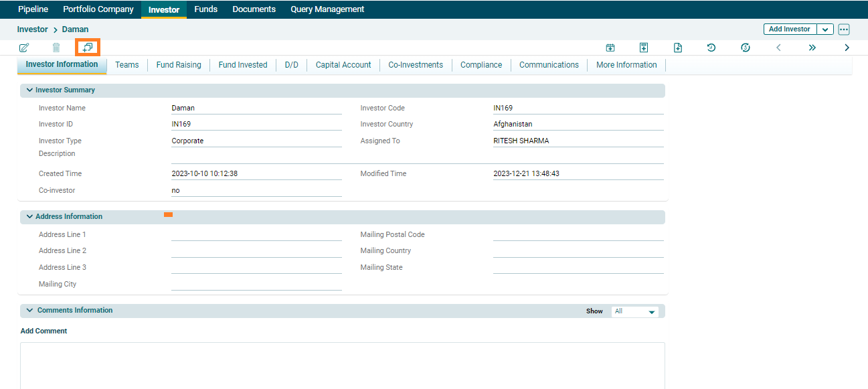Click inside the Add Comment text box
Viewport: 868px width, 389px height.
pos(342,365)
